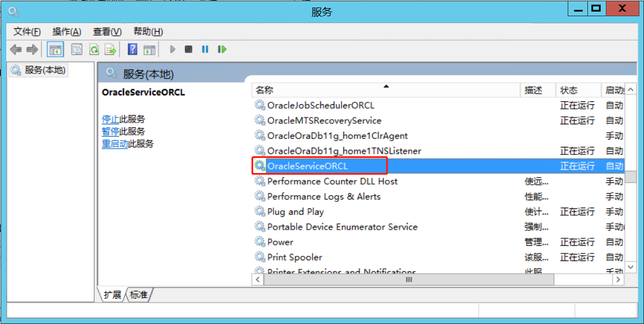Click the Back arrow in toolbar
The height and width of the screenshot is (324, 644).
[x=16, y=50]
